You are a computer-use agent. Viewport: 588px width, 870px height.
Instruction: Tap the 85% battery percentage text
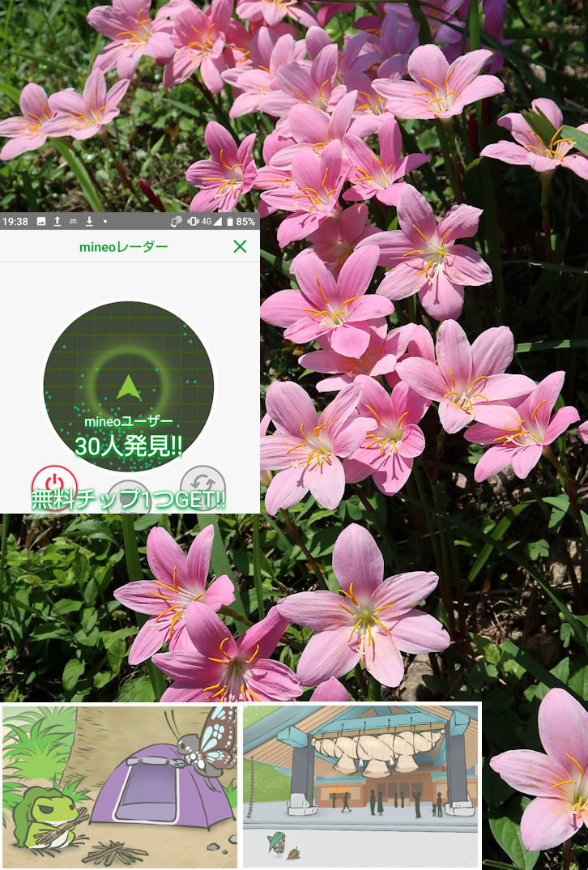click(x=245, y=221)
